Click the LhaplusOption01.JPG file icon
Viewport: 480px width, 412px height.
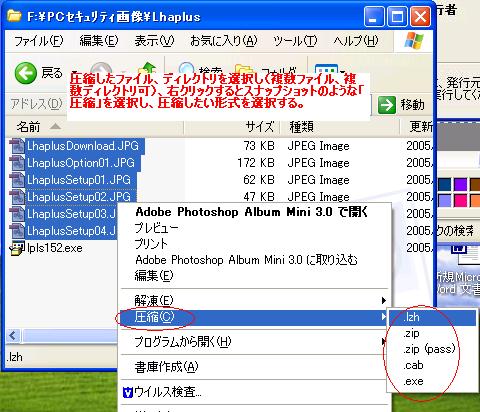pyautogui.click(x=16, y=163)
